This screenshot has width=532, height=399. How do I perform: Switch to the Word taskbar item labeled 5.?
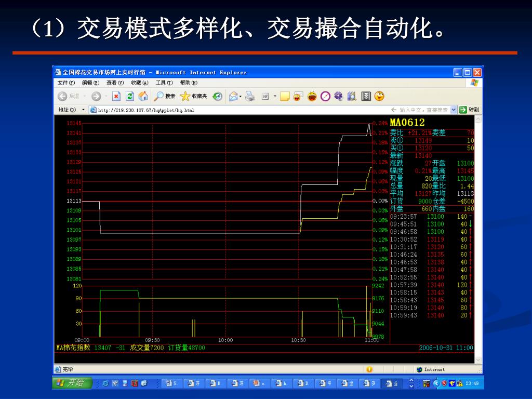pyautogui.click(x=171, y=383)
